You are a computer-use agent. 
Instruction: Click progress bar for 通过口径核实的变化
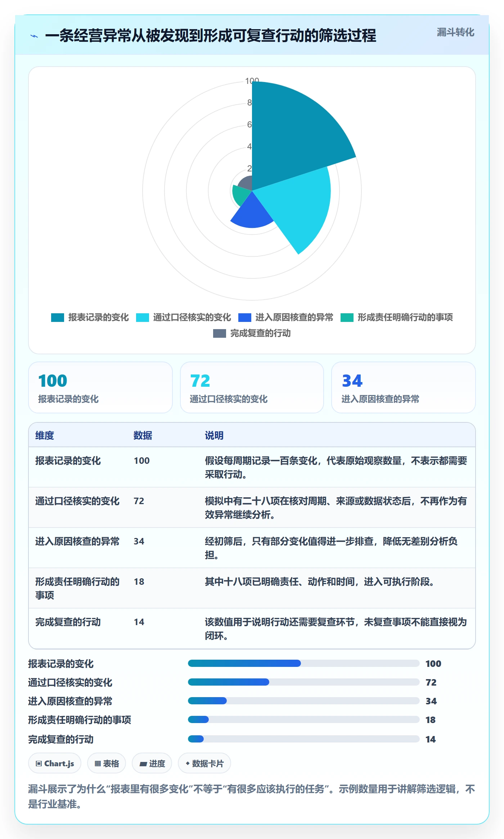point(303,682)
